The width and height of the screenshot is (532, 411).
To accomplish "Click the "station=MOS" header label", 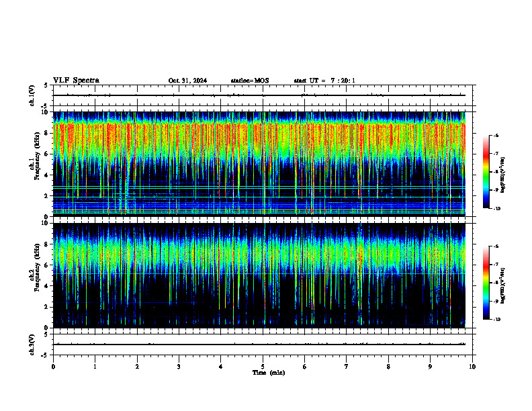I will click(x=250, y=81).
